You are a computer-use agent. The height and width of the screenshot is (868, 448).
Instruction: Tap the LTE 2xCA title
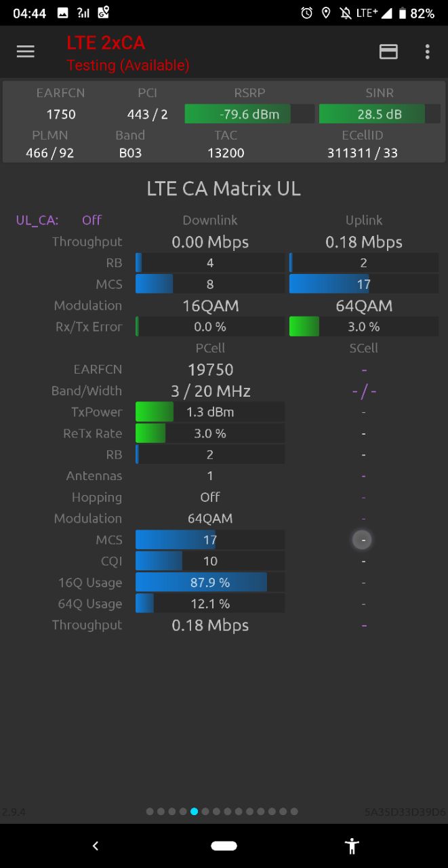[106, 43]
